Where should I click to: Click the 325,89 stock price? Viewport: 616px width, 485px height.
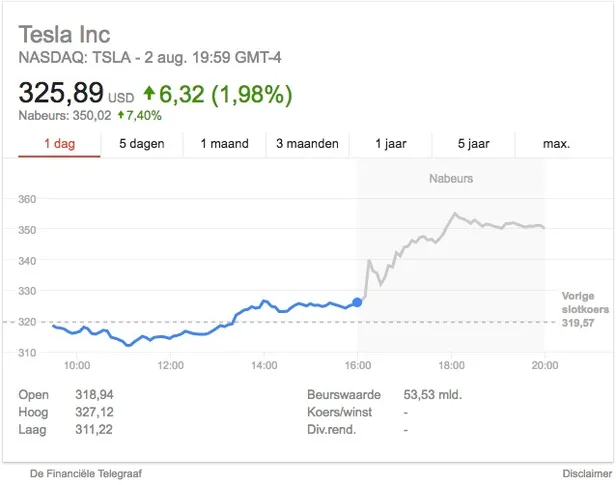[x=61, y=94]
